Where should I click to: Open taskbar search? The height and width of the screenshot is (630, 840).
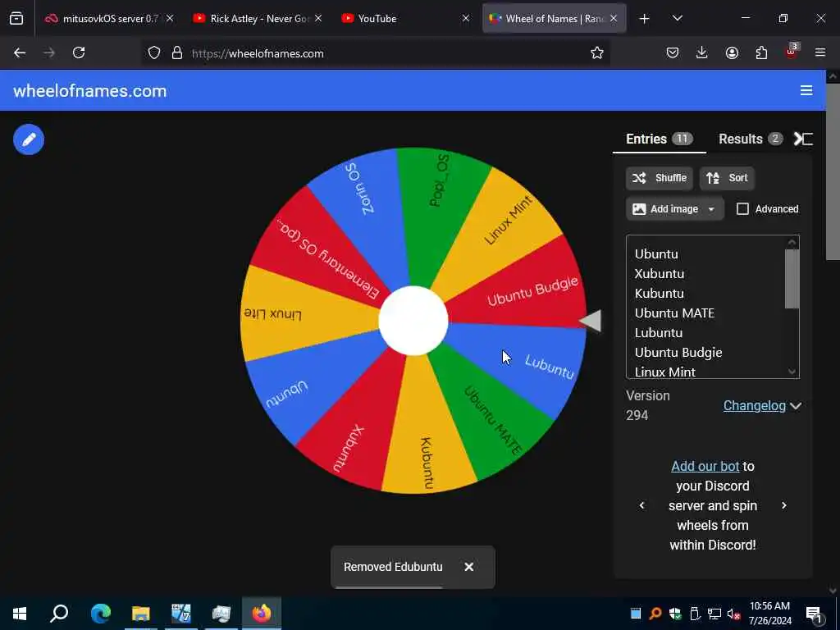[59, 614]
